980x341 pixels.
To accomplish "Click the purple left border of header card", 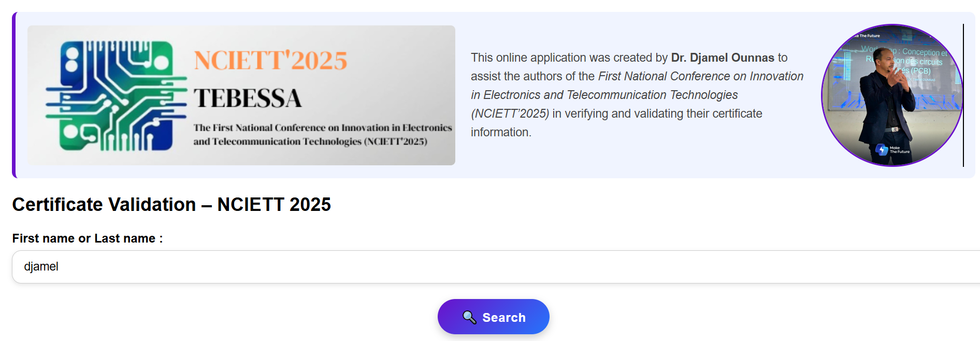I will 14,95.
